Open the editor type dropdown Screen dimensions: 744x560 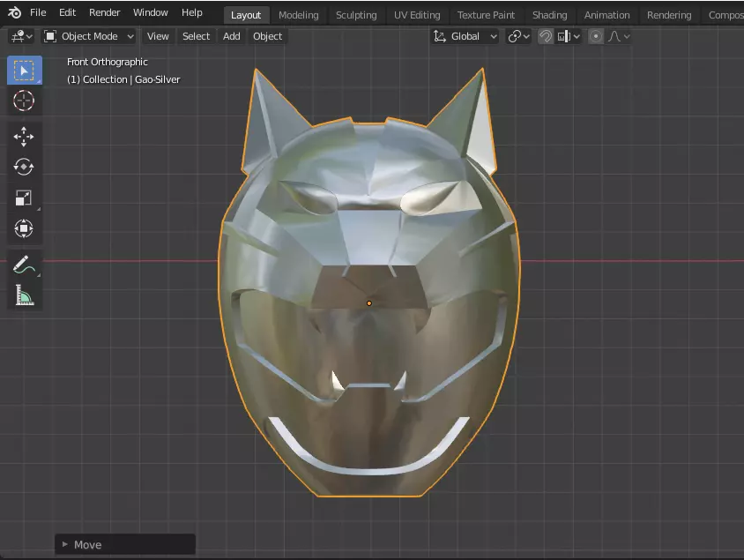click(22, 36)
